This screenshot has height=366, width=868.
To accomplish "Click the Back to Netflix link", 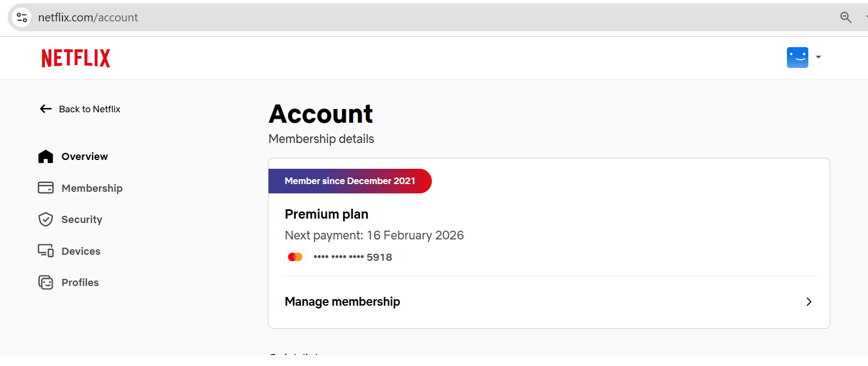I will pos(89,108).
